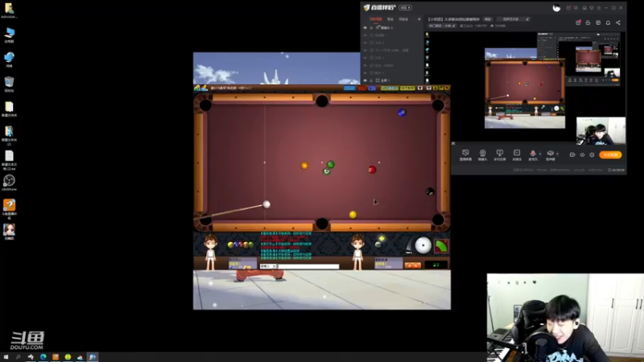Toggle the microphone in the streaming toolbar
Image resolution: width=644 pixels, height=362 pixels.
tap(533, 154)
